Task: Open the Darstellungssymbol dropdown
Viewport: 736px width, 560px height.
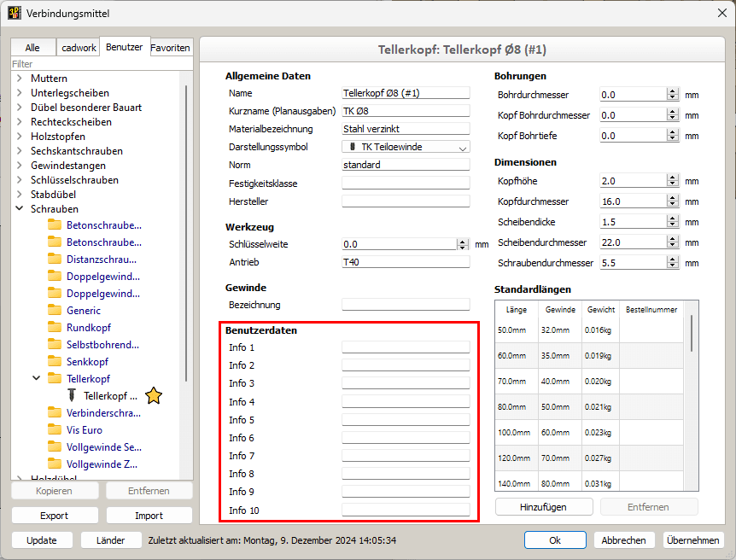Action: tap(463, 147)
